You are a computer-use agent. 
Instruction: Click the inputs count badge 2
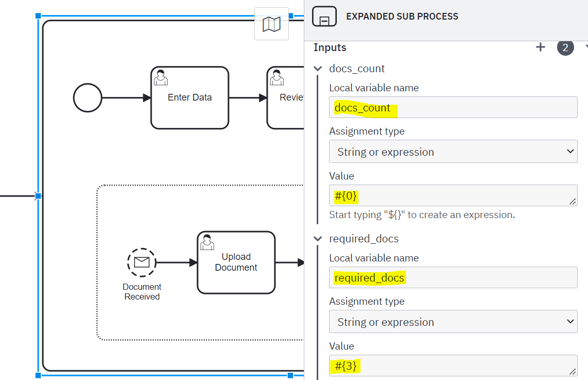[565, 47]
